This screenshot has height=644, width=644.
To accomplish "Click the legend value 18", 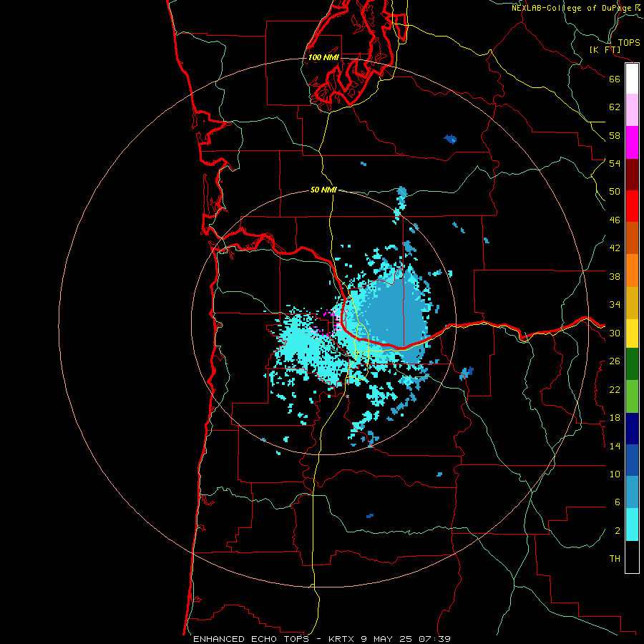I will (615, 417).
